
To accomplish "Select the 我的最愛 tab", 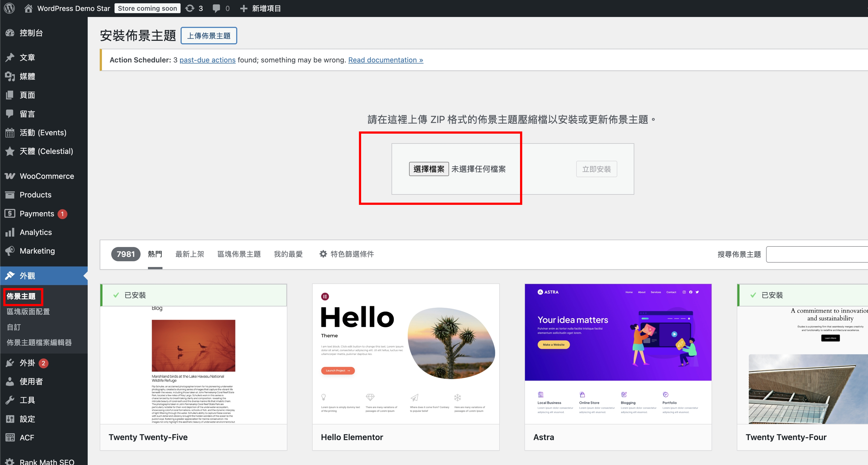I will point(288,254).
